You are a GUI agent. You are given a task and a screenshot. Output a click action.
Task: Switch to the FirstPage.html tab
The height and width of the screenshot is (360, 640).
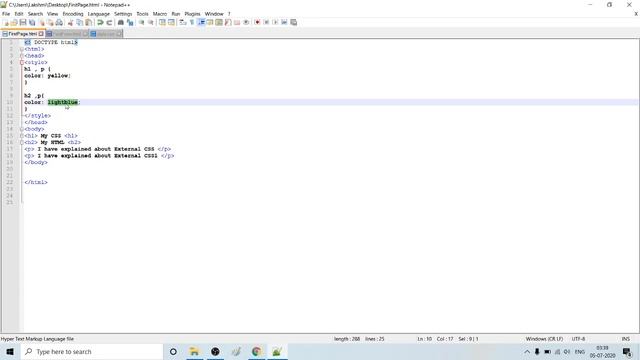22,34
